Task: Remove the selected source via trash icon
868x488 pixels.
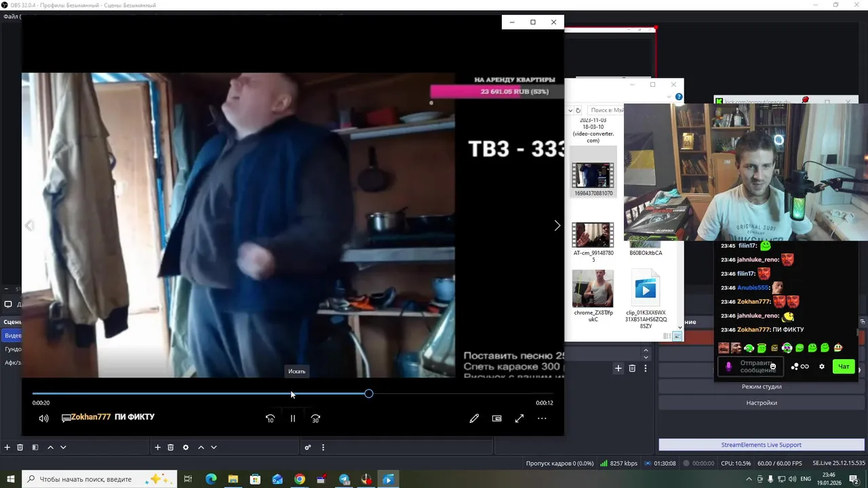Action: point(171,447)
